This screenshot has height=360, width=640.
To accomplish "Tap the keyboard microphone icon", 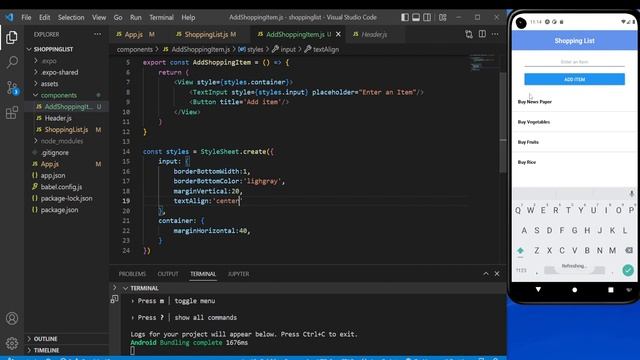I will [631, 193].
